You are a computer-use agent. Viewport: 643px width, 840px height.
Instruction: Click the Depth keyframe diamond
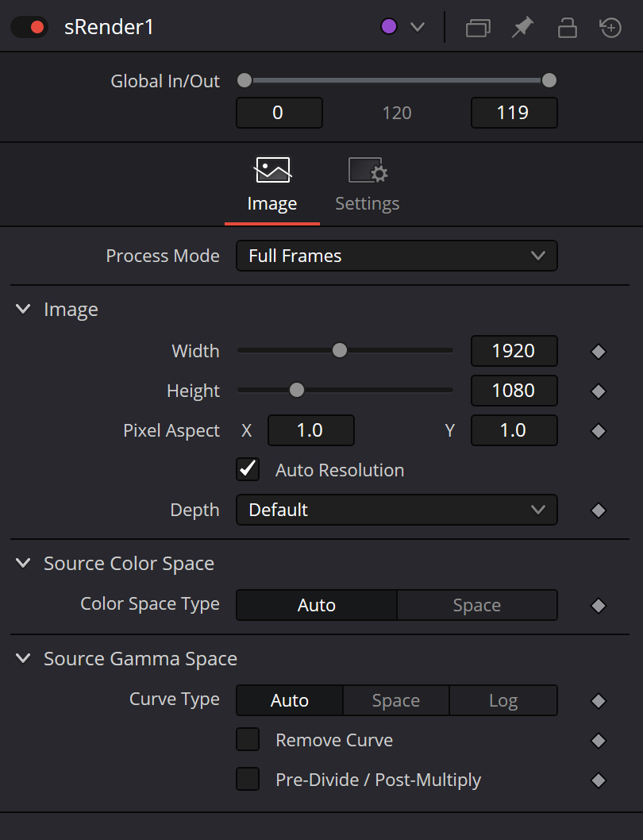[x=599, y=511]
